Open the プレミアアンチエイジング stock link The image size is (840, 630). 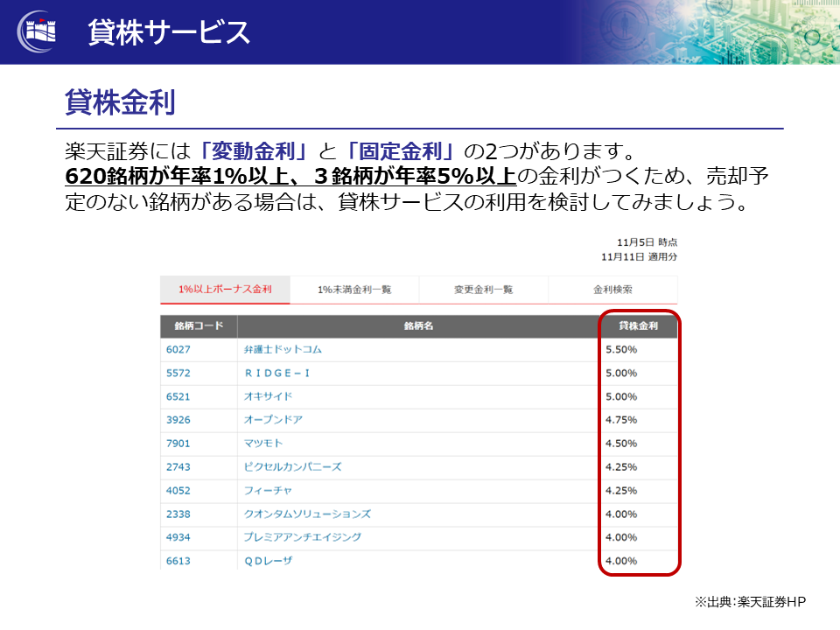(303, 536)
